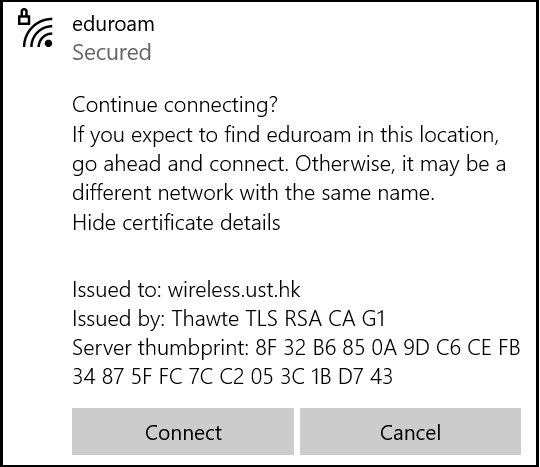The height and width of the screenshot is (467, 540).
Task: Click the 'If you expect to find eduroam' line
Action: [285, 134]
